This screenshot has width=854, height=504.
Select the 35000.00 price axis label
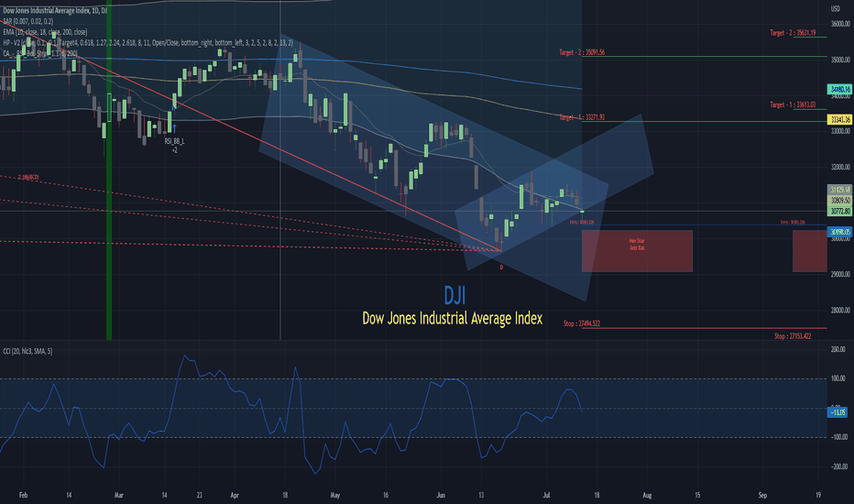(x=840, y=60)
